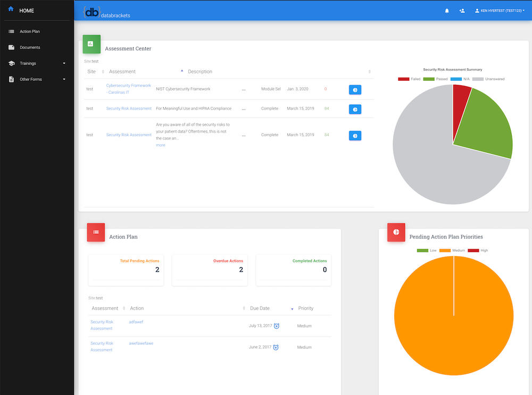The image size is (532, 395).
Task: Click alarm clock icon beside July 13, 2017
Action: pos(277,326)
